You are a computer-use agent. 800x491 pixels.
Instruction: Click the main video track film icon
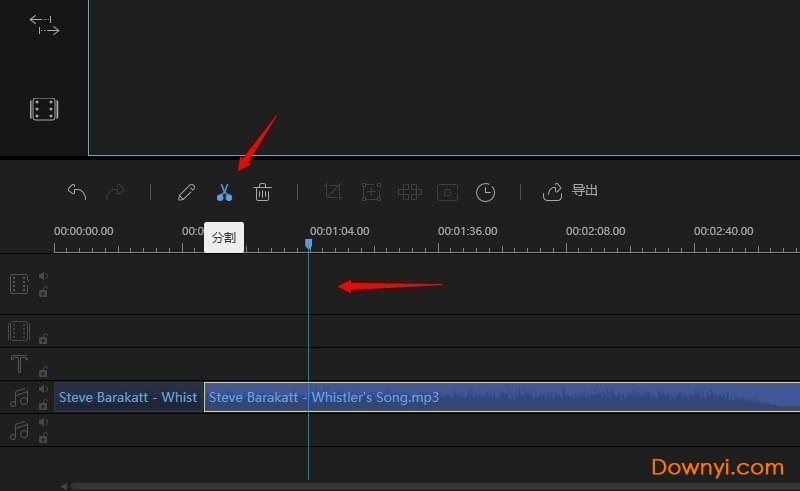click(19, 284)
